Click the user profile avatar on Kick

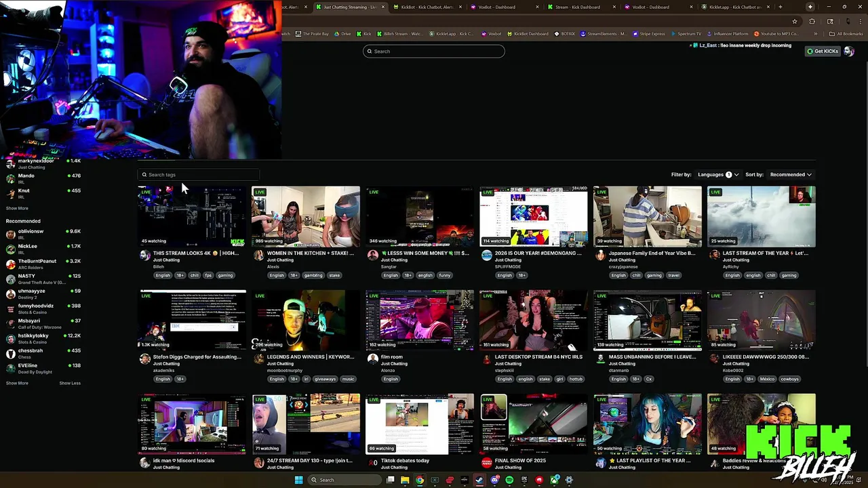click(849, 52)
